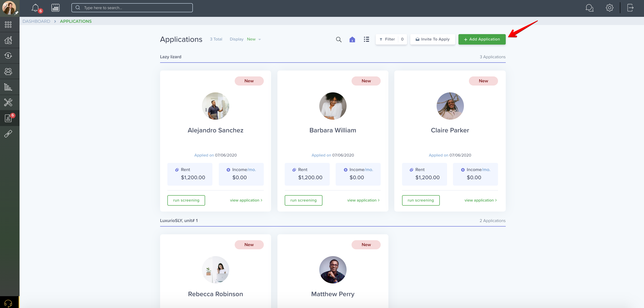The height and width of the screenshot is (308, 644).
Task: Open the calendar icon in top bar
Action: (x=55, y=8)
